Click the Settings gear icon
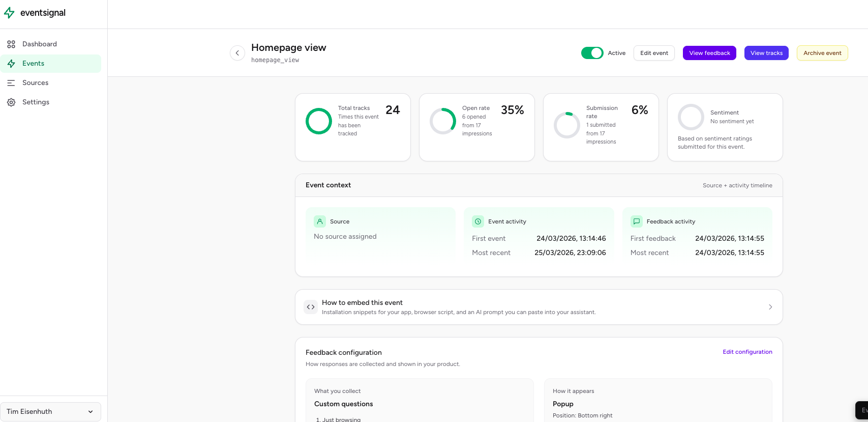The height and width of the screenshot is (422, 868). 11,102
